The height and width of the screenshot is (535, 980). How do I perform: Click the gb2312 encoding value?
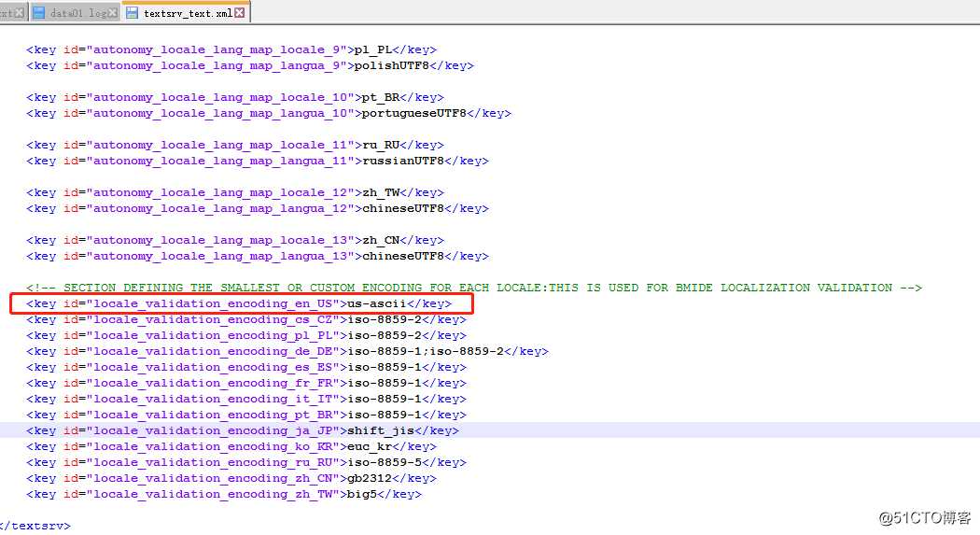point(370,478)
